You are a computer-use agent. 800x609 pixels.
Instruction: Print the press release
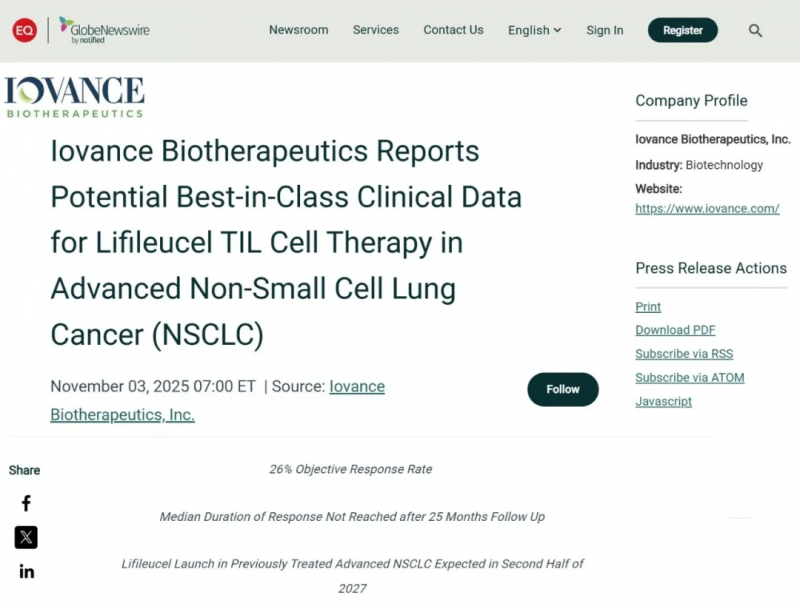(x=647, y=306)
